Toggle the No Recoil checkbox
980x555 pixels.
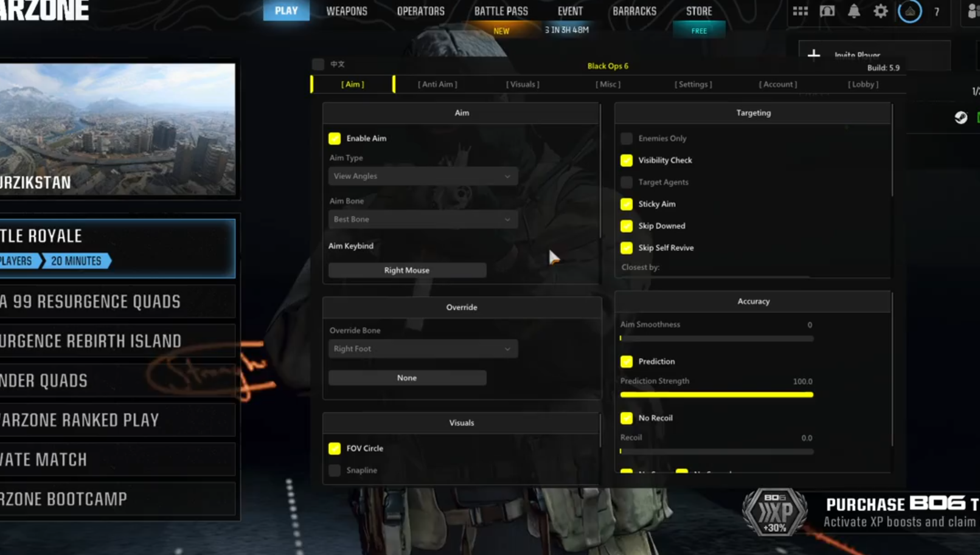tap(626, 418)
